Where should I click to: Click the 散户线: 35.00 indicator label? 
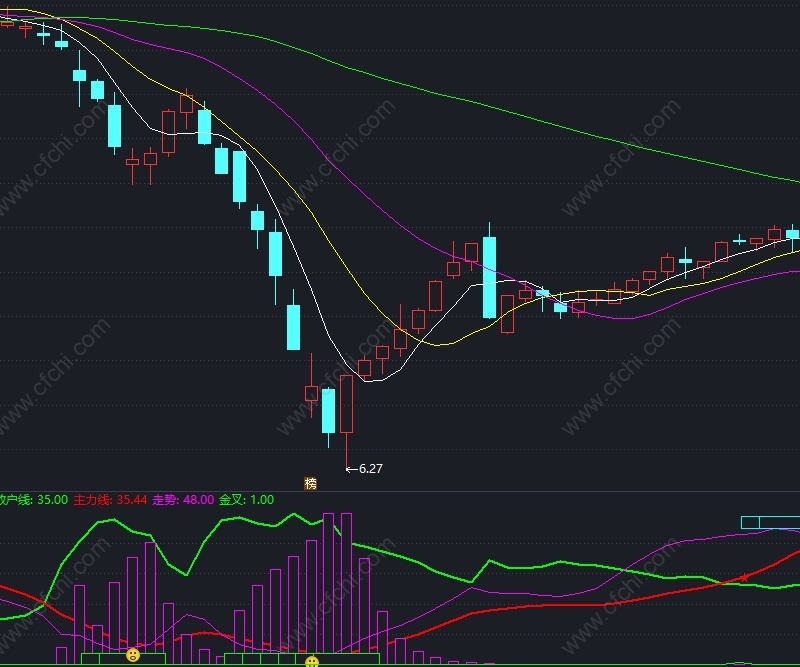[x=34, y=500]
